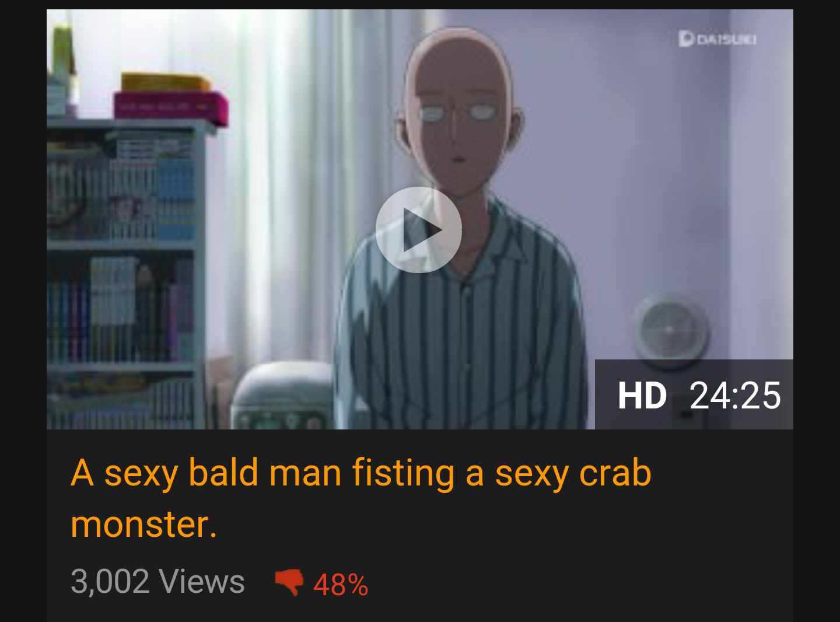This screenshot has height=622, width=840.
Task: Click the HD quality badge
Action: pos(642,396)
